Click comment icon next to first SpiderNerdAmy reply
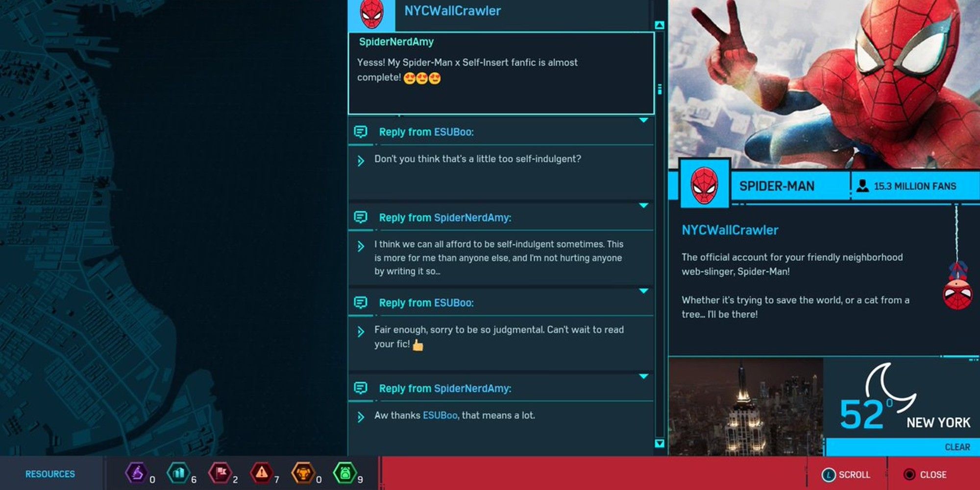This screenshot has height=490, width=980. click(361, 217)
